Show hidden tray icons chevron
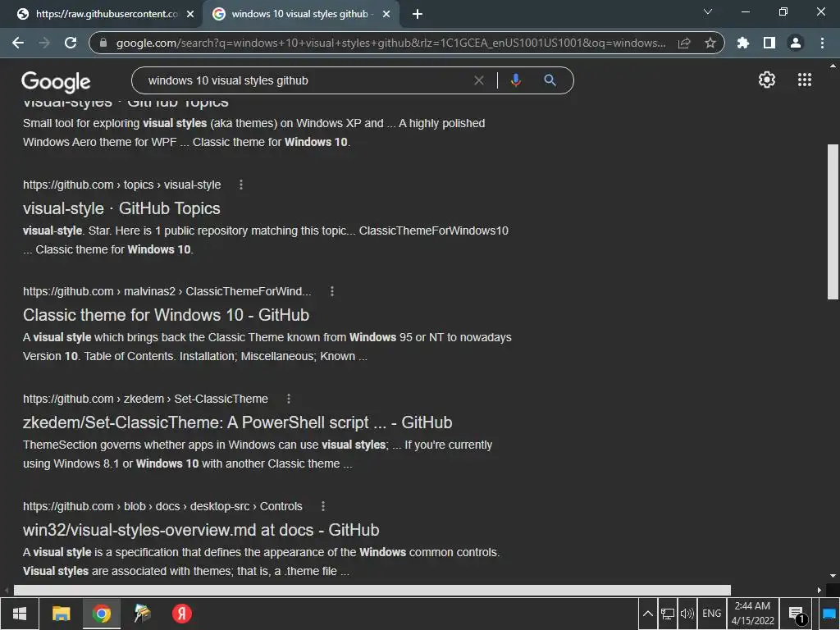Screen dimensions: 840x630 pos(648,614)
